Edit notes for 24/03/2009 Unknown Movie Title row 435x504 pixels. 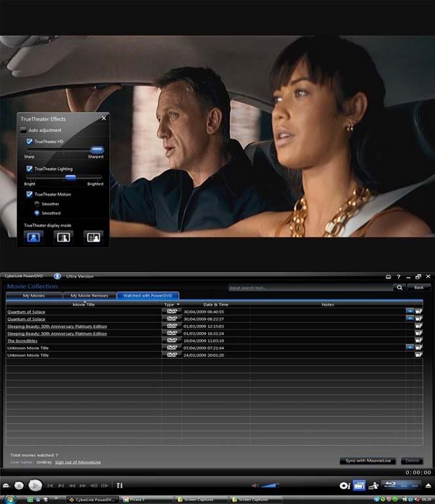pos(419,355)
